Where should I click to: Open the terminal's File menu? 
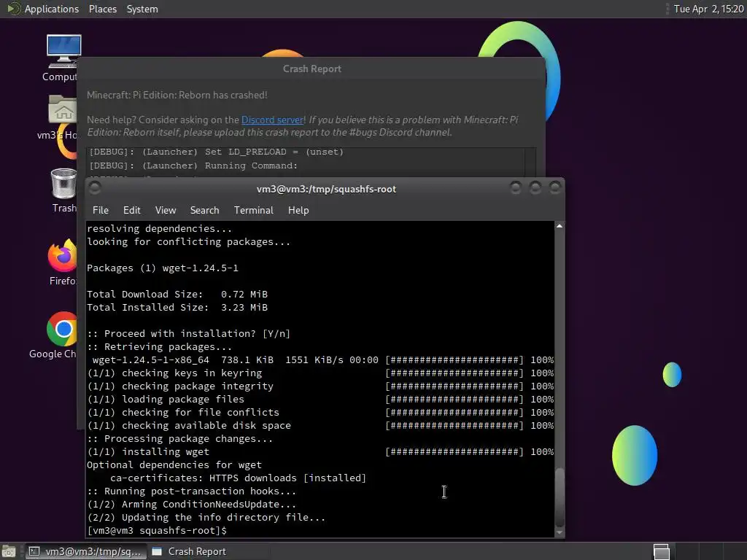(x=101, y=210)
